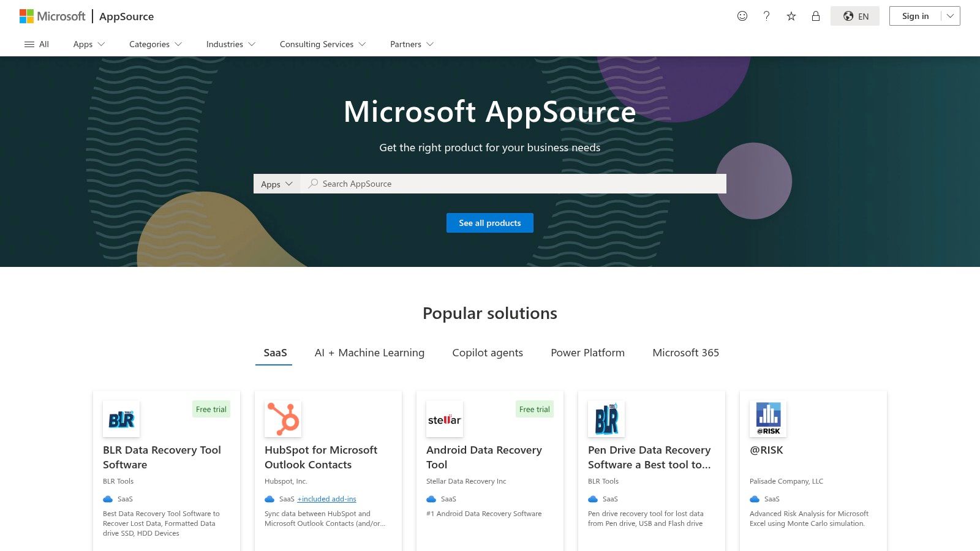Viewport: 980px width, 551px height.
Task: Open Android Data Recovery Tool title
Action: [x=484, y=457]
